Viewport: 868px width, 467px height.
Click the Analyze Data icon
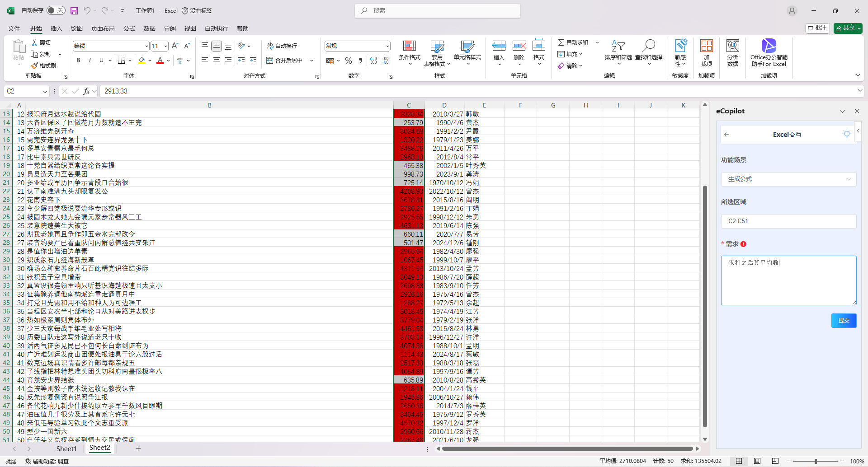(732, 46)
